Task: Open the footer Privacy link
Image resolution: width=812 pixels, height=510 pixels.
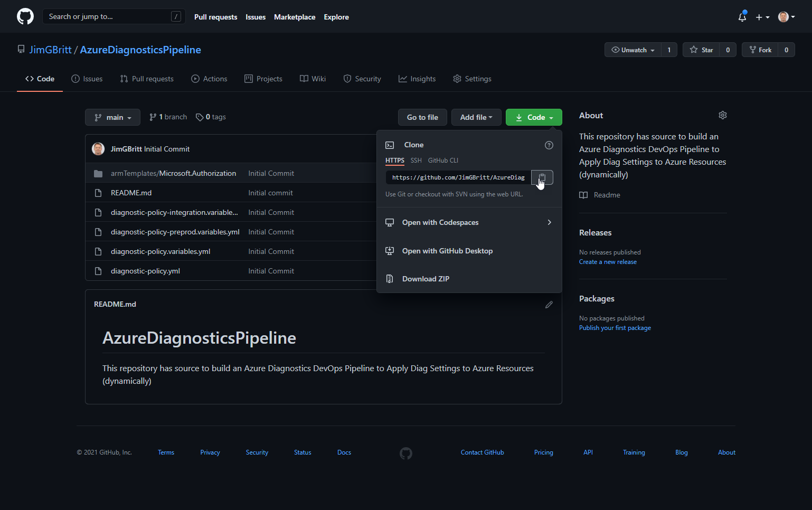Action: (x=210, y=452)
